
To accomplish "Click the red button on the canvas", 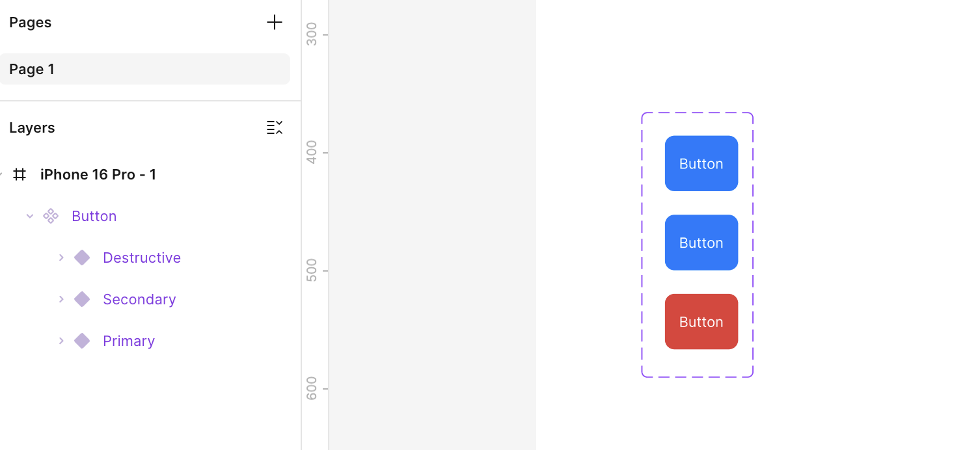I will pyautogui.click(x=701, y=321).
